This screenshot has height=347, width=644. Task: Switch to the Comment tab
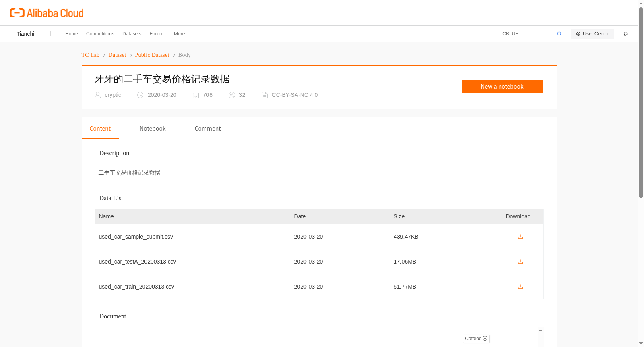coord(208,129)
